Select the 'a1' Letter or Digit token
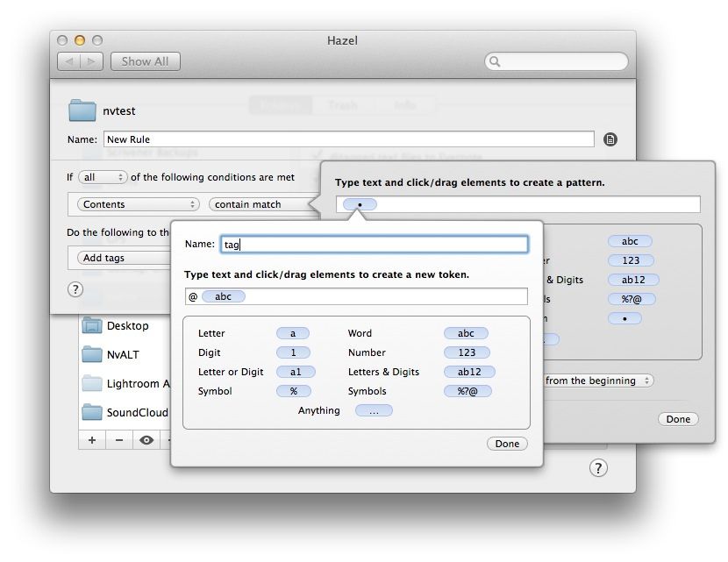The height and width of the screenshot is (562, 728). [x=292, y=372]
